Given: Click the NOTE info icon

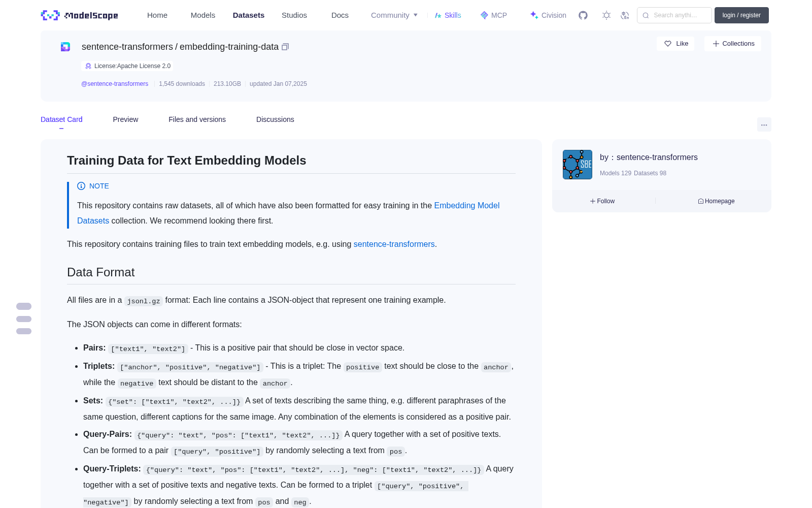Looking at the screenshot, I should point(81,186).
